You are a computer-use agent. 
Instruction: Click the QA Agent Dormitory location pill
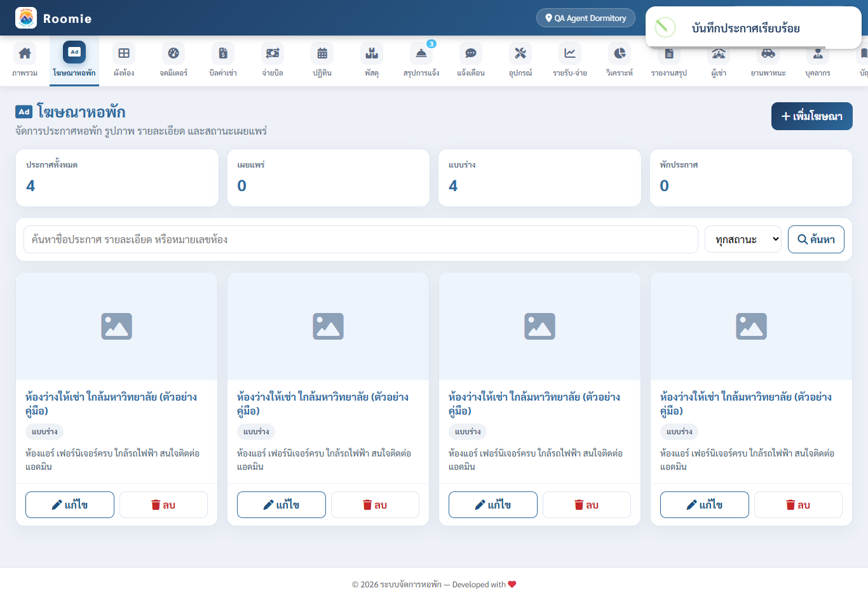click(x=586, y=18)
